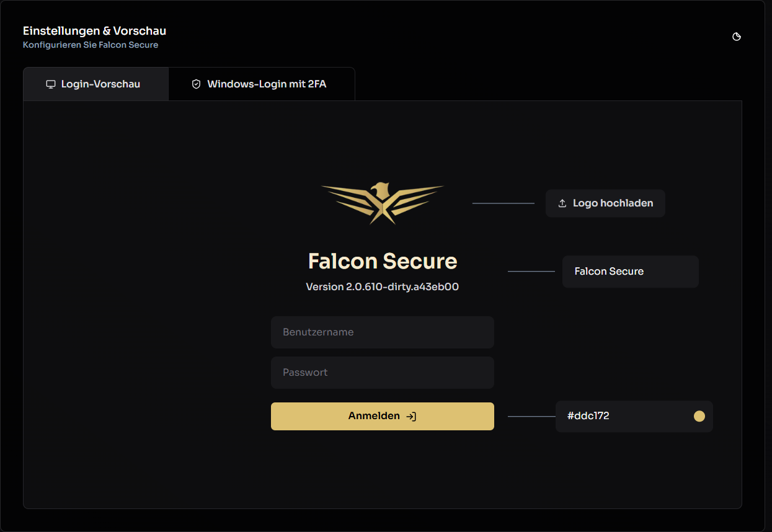Click the Version 2.0.610-dirty.a43eb00 text
772x532 pixels.
tap(383, 287)
